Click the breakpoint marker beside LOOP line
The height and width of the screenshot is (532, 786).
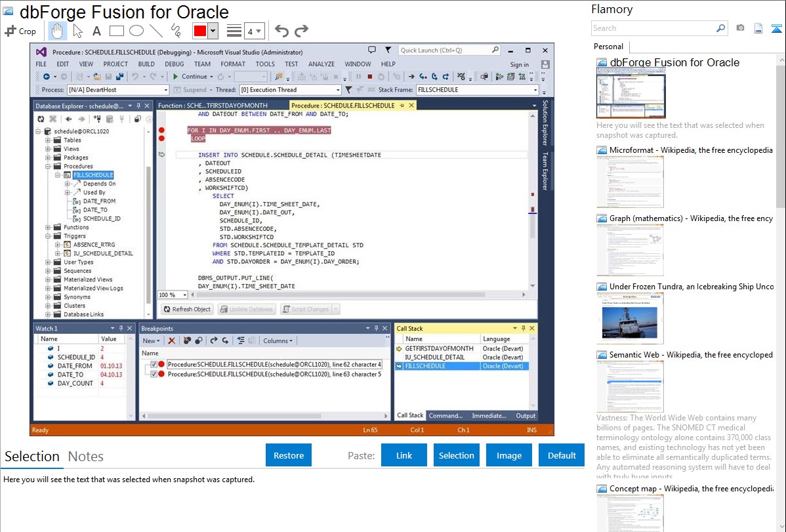pyautogui.click(x=161, y=138)
